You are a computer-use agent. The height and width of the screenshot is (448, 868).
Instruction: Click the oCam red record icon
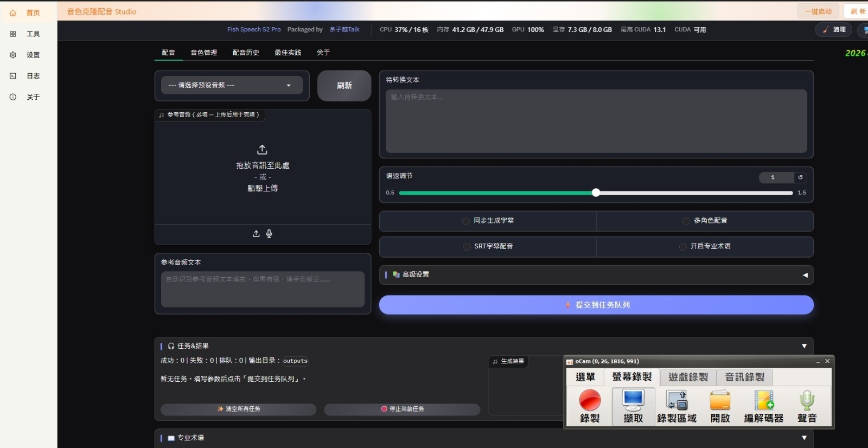coord(590,400)
